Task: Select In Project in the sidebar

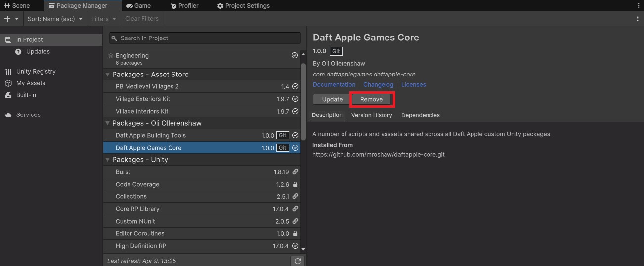Action: tap(51, 39)
